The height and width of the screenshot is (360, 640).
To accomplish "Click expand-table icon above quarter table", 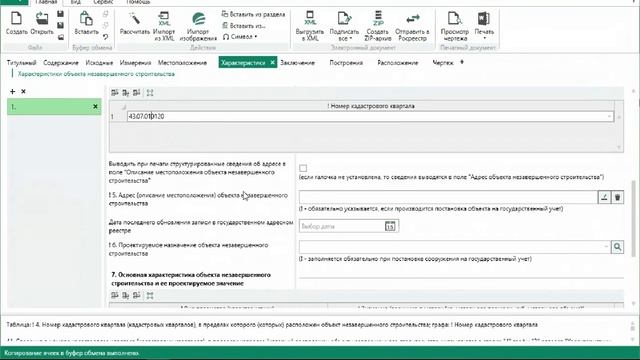I will click(150, 93).
